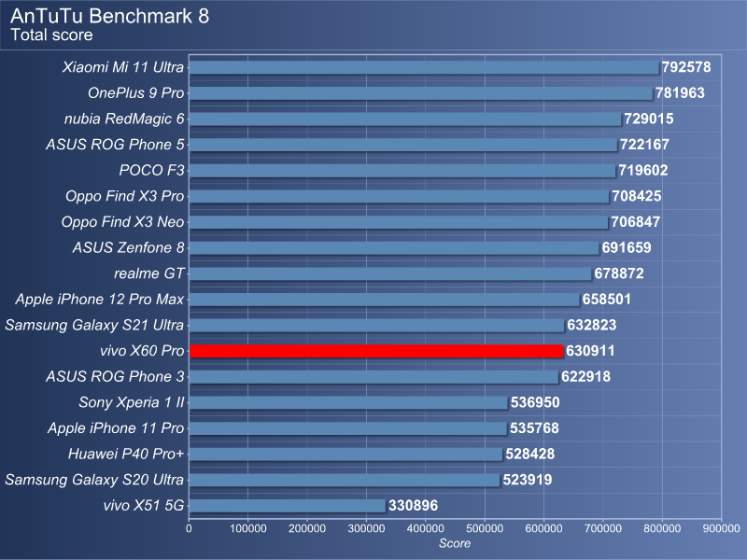This screenshot has height=560, width=747.
Task: Click the Apple iPhone 12 Pro Max bar
Action: click(385, 299)
